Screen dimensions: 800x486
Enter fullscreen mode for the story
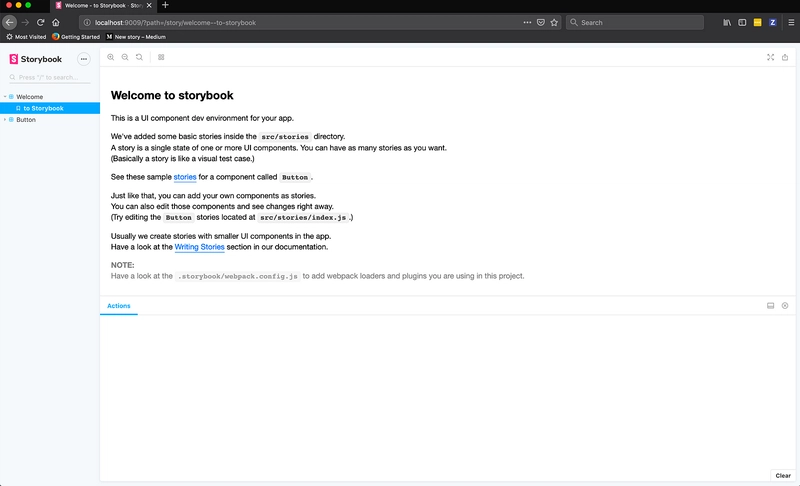pos(770,57)
